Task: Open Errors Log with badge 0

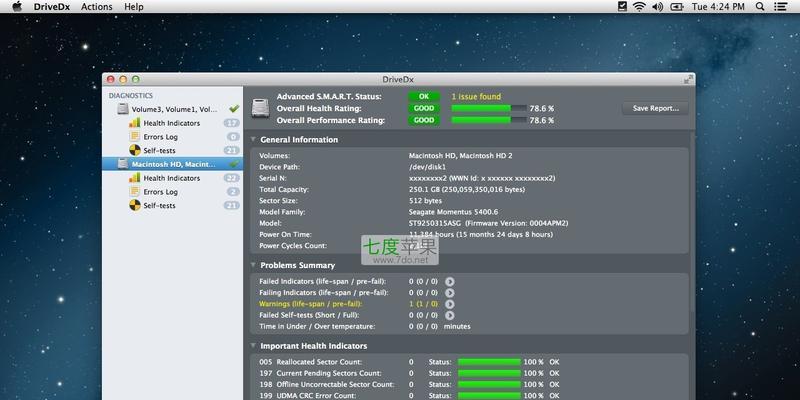Action: tap(172, 137)
